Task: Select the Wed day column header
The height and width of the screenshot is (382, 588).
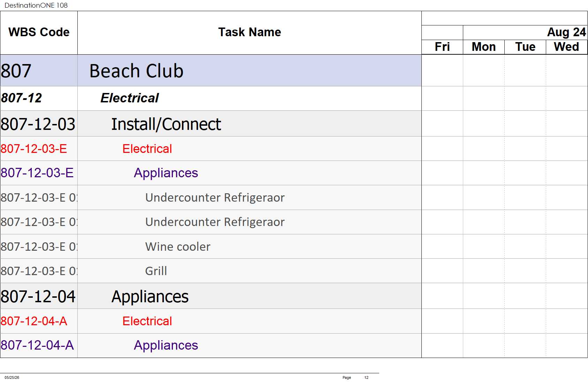Action: [566, 47]
